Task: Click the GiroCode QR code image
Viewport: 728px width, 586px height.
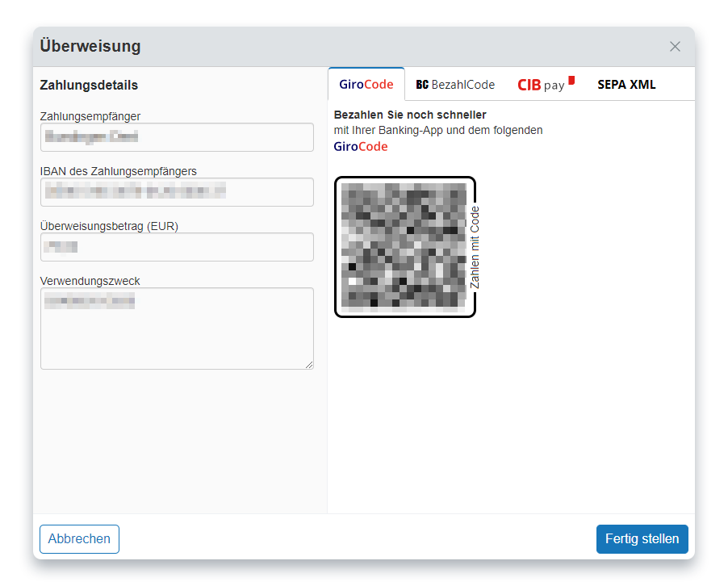Action: point(403,247)
